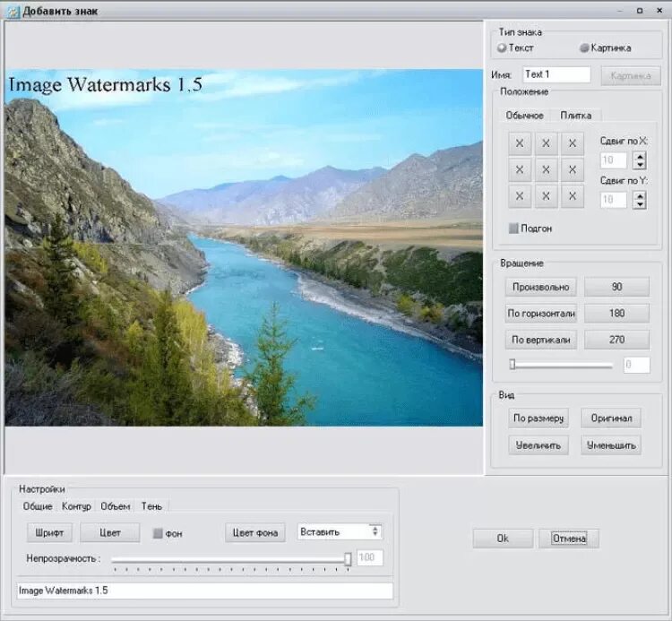The width and height of the screenshot is (672, 621).
Task: Click the rotation angle value field
Action: tap(637, 365)
